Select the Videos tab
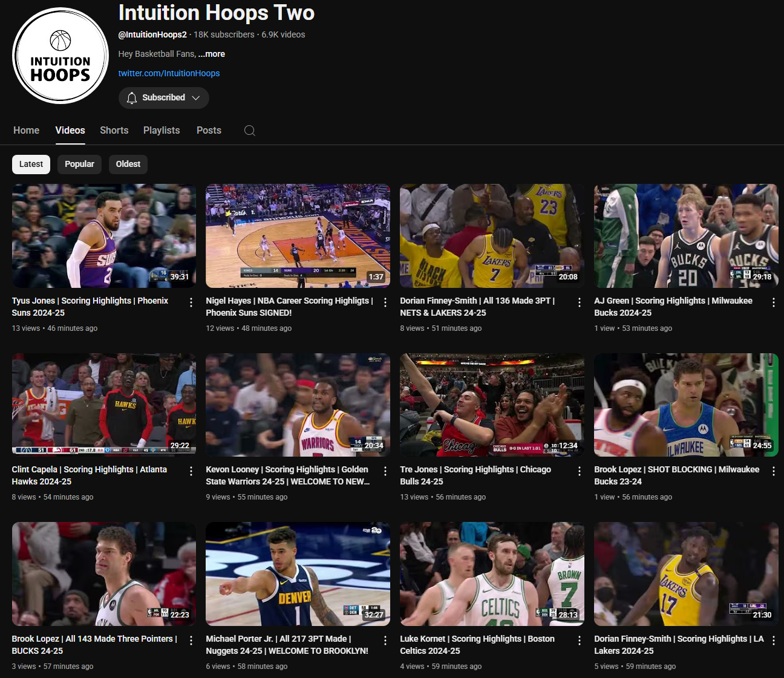The height and width of the screenshot is (678, 784). click(70, 131)
